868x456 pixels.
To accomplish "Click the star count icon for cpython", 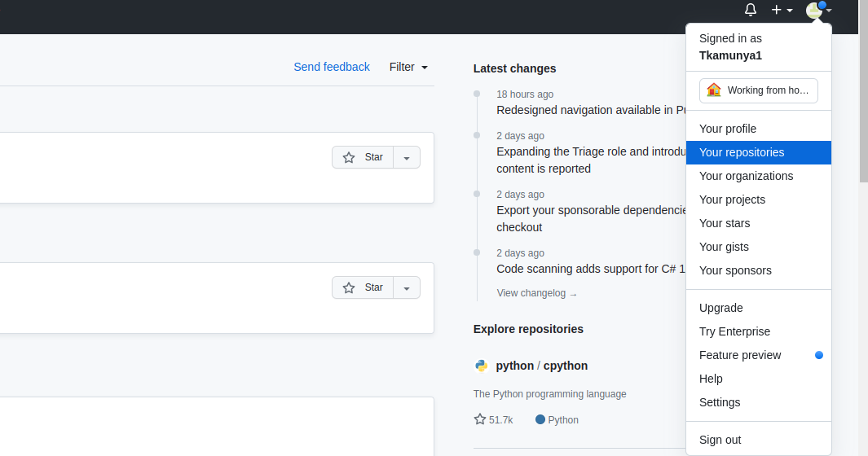I will coord(479,419).
